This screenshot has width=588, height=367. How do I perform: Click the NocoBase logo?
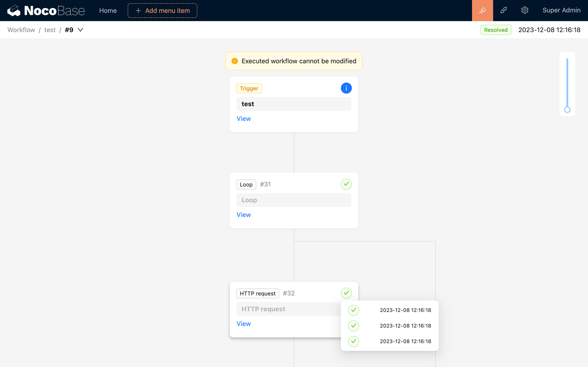click(x=46, y=11)
